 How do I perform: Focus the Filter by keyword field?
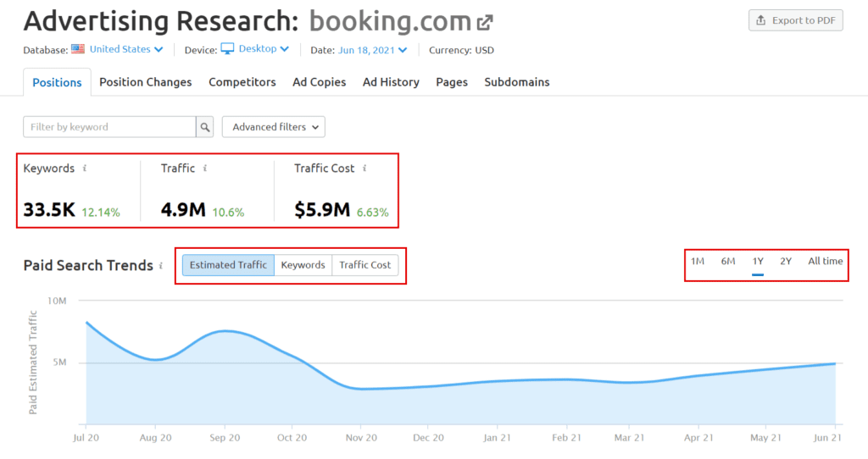pos(109,127)
